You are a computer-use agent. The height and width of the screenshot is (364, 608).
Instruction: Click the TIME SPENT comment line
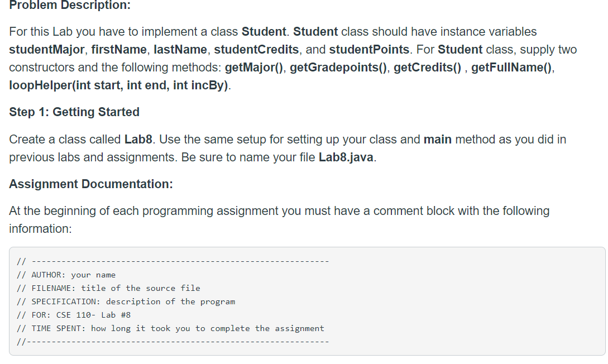(x=171, y=328)
